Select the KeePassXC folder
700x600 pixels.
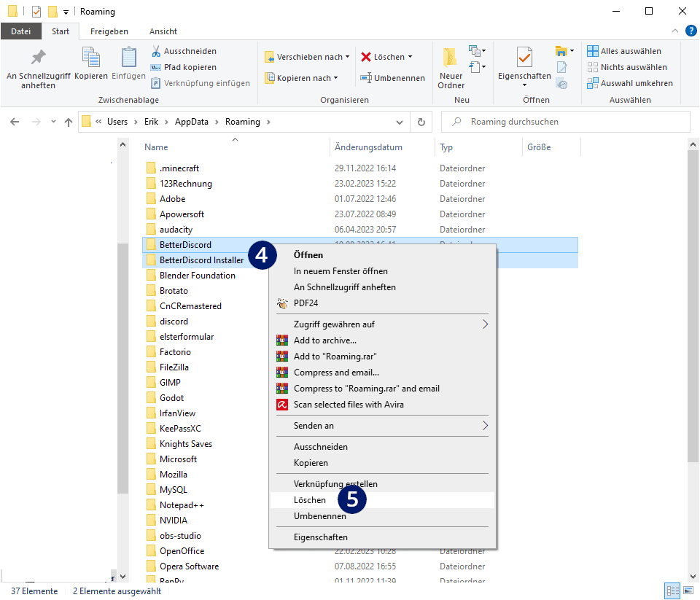tap(180, 429)
